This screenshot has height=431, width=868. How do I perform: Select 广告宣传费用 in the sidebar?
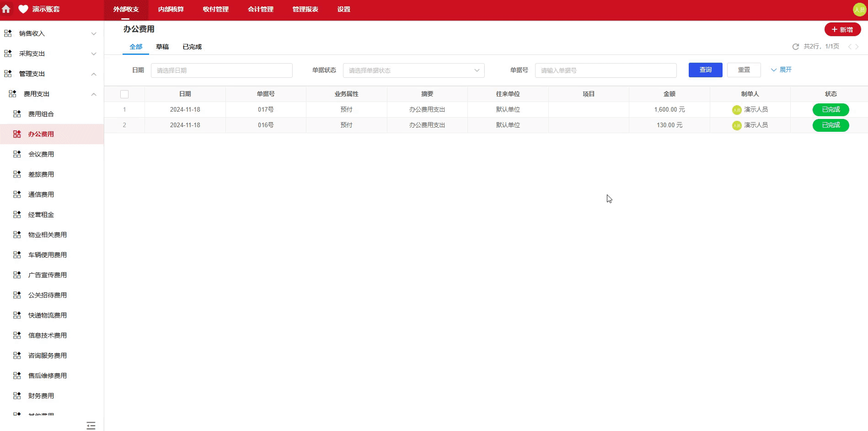[x=47, y=275]
